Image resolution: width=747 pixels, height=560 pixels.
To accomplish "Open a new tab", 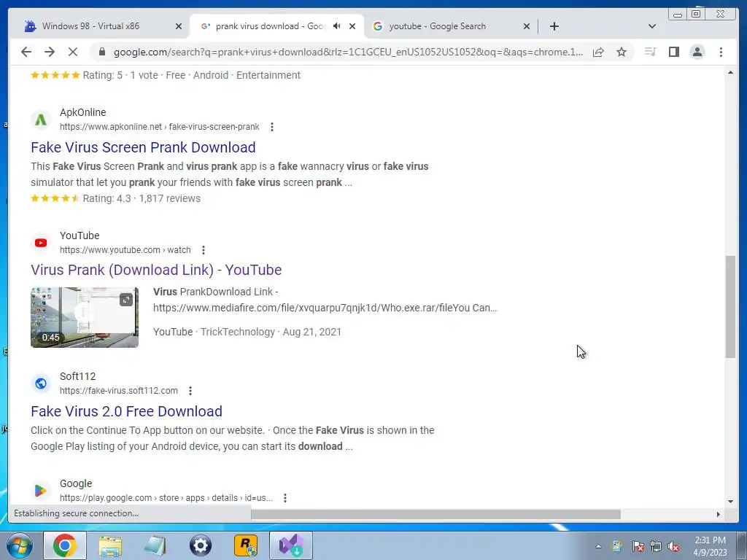I will tap(554, 26).
